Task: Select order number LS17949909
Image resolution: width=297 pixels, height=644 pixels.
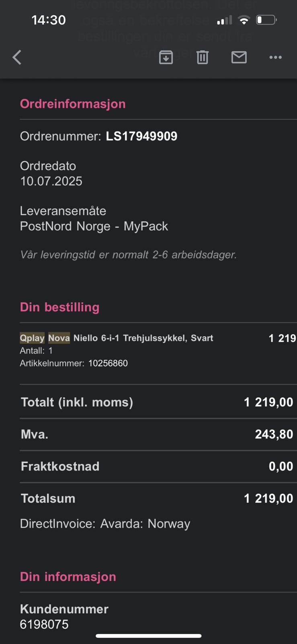Action: (141, 136)
